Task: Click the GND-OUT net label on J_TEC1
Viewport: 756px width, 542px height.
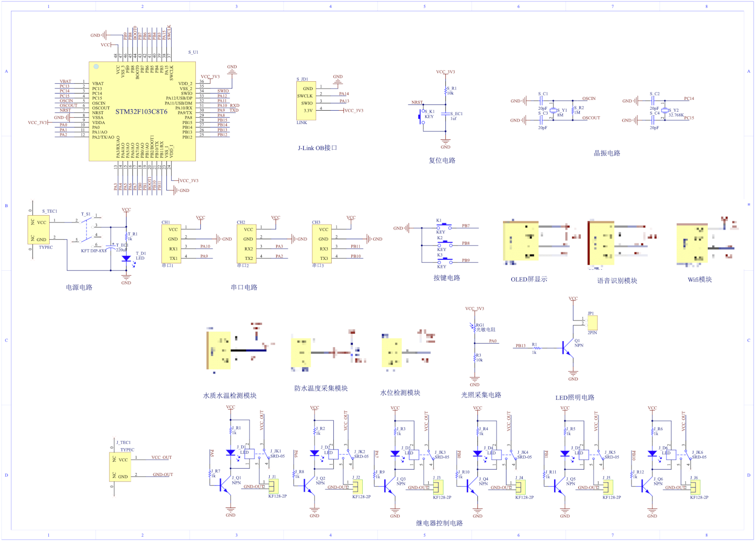Action: click(163, 475)
